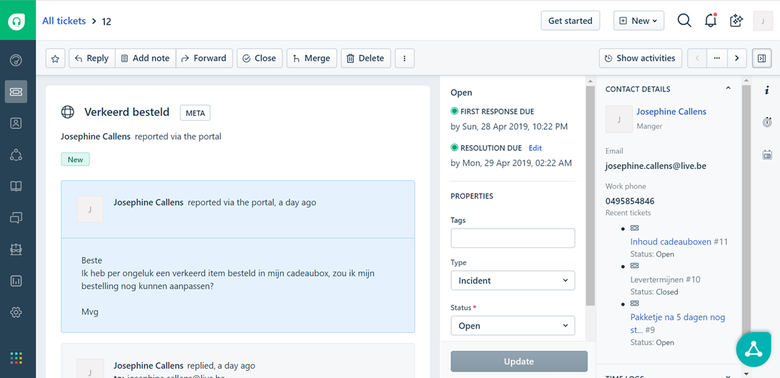The height and width of the screenshot is (378, 780).
Task: Click the META badge on ticket title
Action: pyautogui.click(x=195, y=113)
